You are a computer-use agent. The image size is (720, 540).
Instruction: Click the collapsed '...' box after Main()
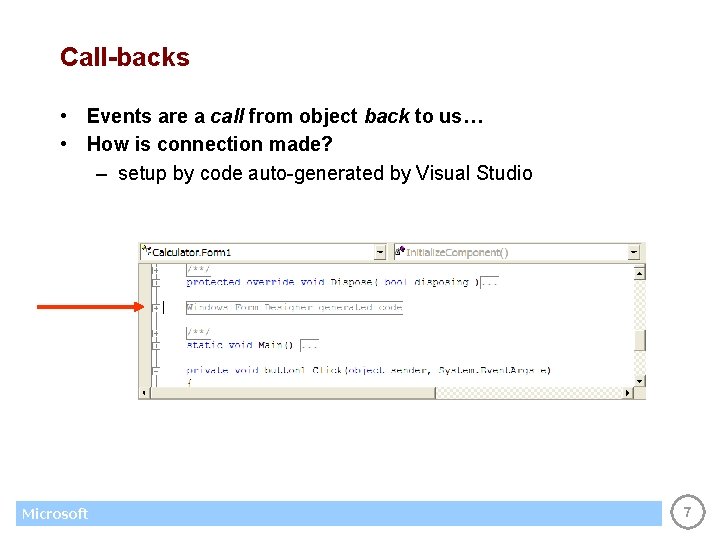pyautogui.click(x=309, y=345)
